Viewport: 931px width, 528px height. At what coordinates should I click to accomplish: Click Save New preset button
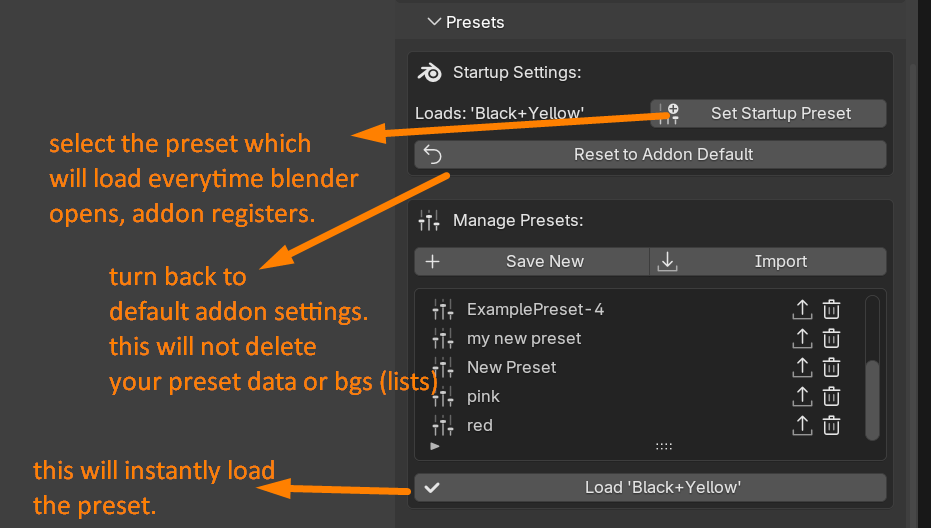(x=531, y=261)
